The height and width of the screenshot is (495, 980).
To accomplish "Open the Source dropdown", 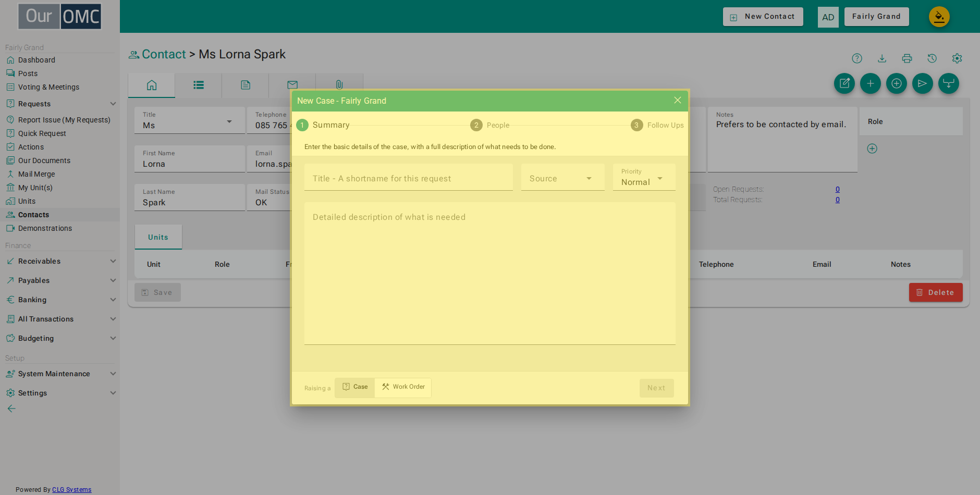I will tap(563, 177).
